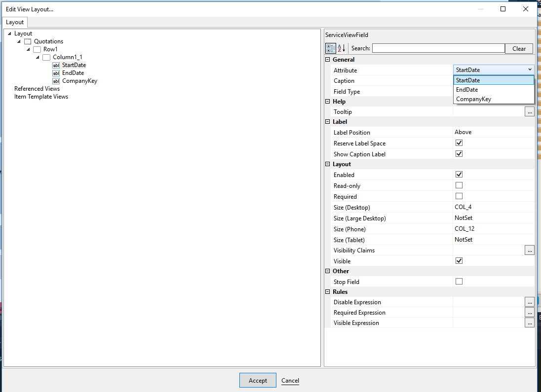The image size is (541, 392).
Task: Check the Required checkbox
Action: click(x=459, y=196)
